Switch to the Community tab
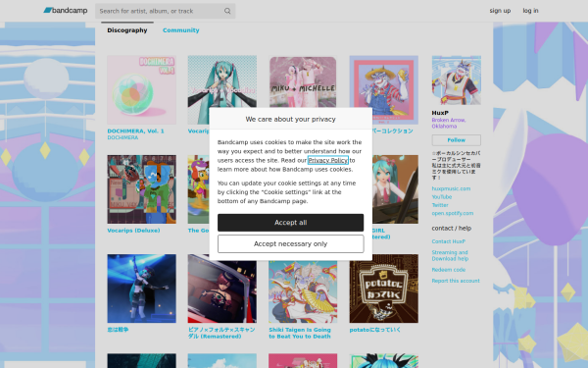 pyautogui.click(x=180, y=30)
